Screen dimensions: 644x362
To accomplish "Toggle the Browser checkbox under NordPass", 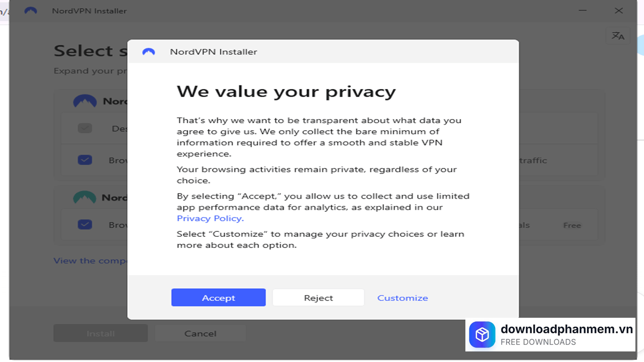I will 85,225.
